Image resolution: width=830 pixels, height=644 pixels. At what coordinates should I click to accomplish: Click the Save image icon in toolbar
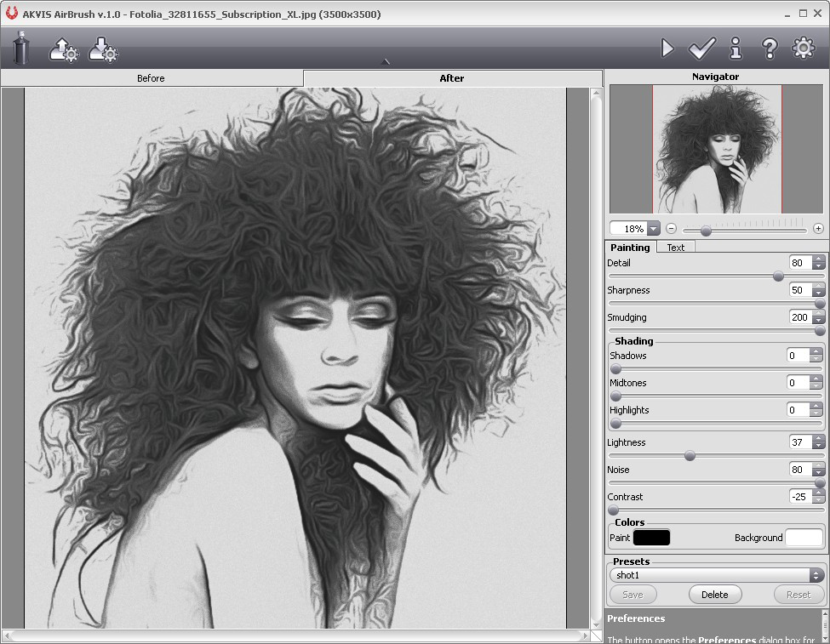tap(103, 49)
